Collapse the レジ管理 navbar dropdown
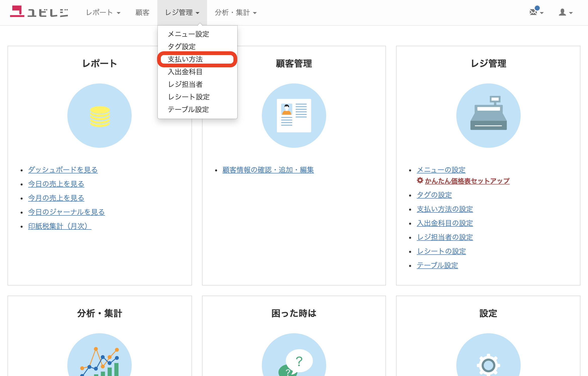Image resolution: width=588 pixels, height=376 pixels. [182, 13]
